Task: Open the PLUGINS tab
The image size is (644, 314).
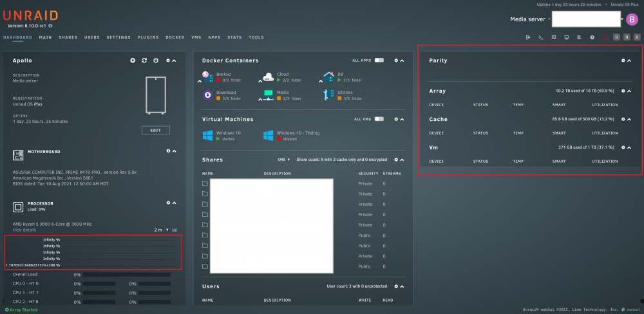Action: pyautogui.click(x=148, y=37)
